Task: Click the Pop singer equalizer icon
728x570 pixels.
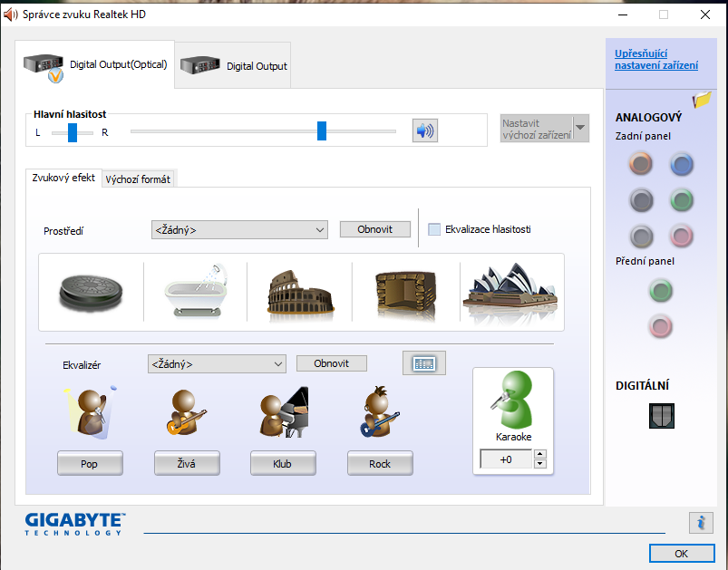Action: coord(91,413)
